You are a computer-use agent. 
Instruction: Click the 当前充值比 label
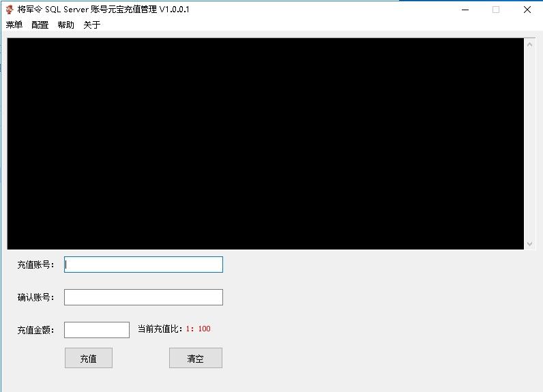click(x=160, y=329)
